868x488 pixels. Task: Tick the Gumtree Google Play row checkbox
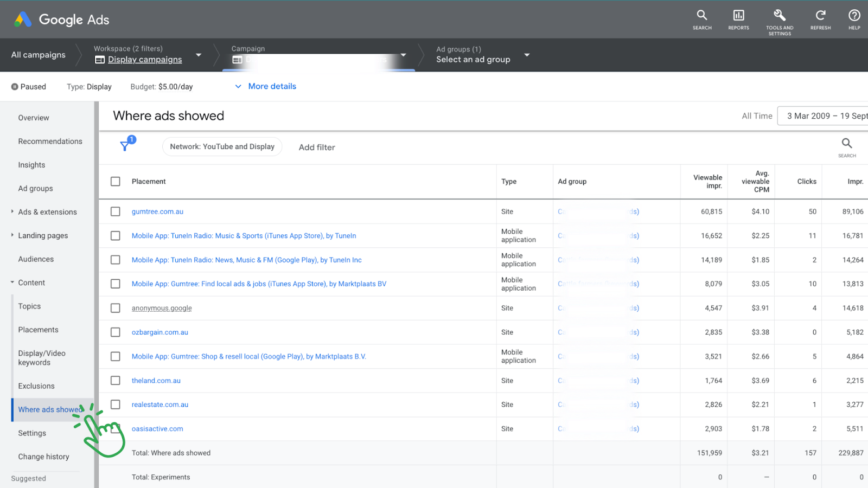(x=116, y=356)
